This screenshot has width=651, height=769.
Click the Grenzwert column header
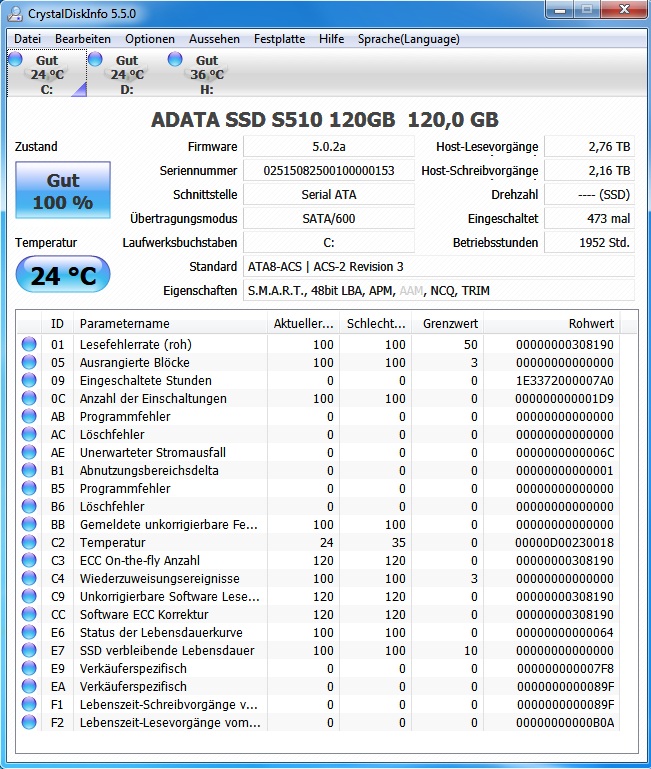click(447, 323)
